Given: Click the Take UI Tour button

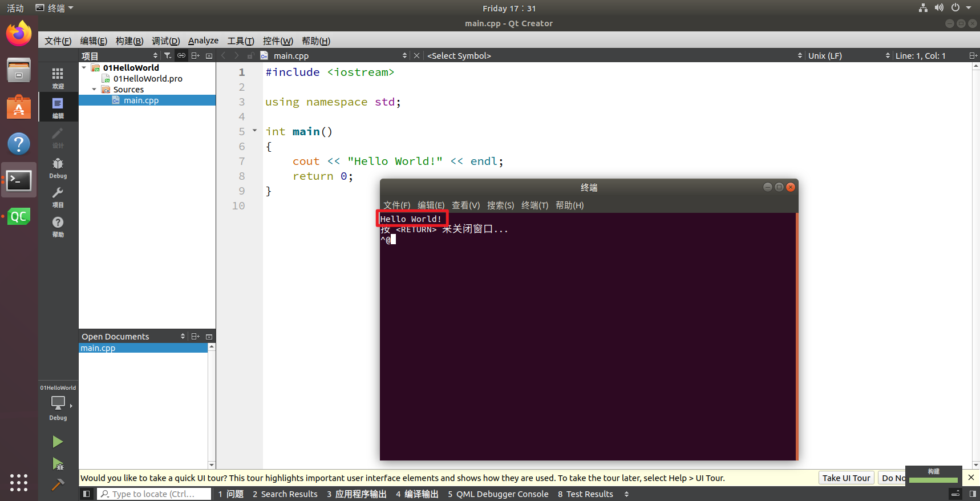Looking at the screenshot, I should tap(846, 478).
